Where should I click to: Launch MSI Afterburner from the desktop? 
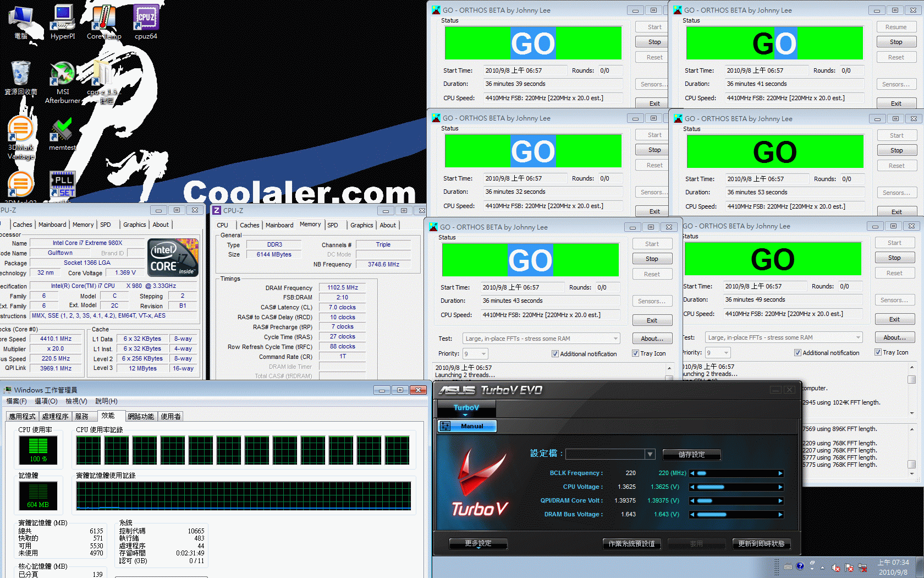click(63, 82)
